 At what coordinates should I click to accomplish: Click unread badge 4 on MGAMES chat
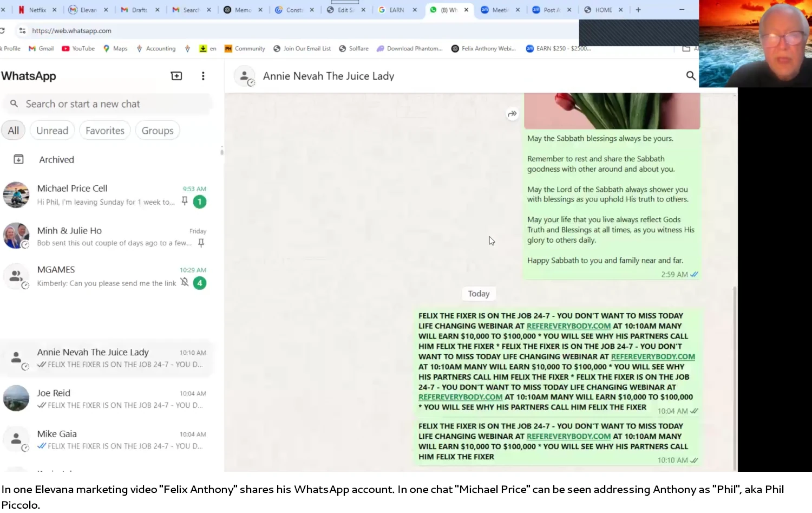[x=200, y=283]
